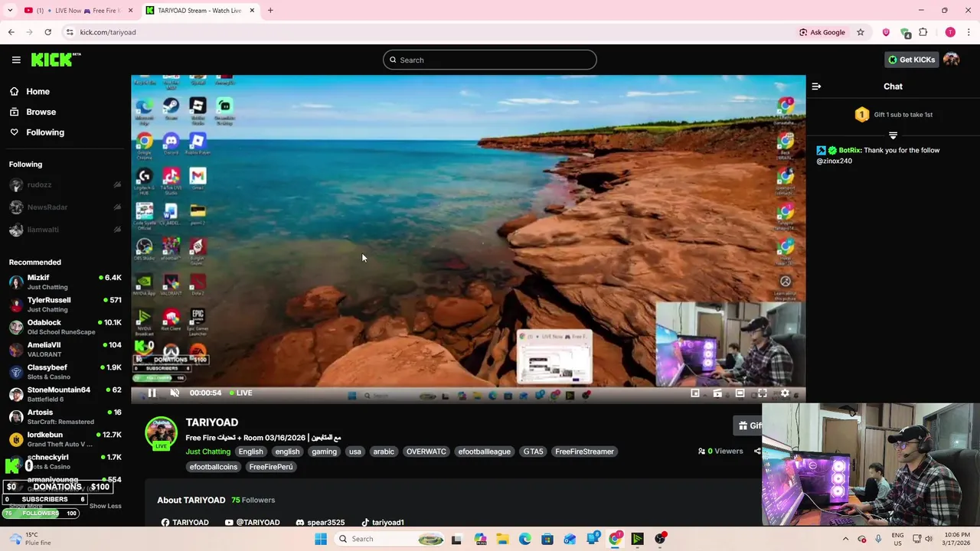This screenshot has height=551, width=980.
Task: Select the FreeFireStreamer tag
Action: coord(584,452)
